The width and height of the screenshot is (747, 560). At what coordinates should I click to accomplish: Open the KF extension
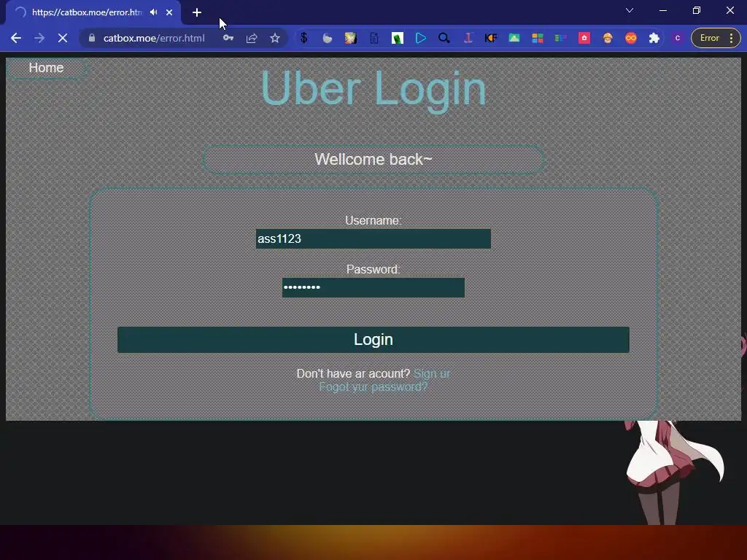tap(491, 38)
